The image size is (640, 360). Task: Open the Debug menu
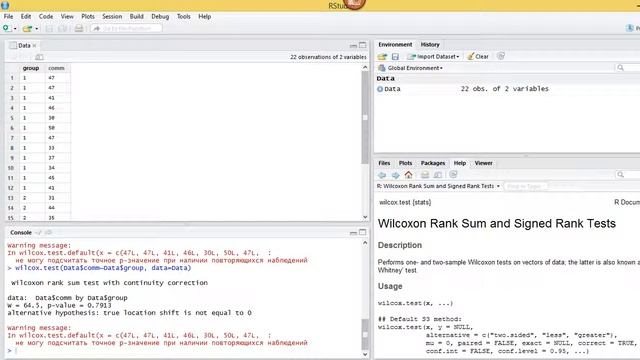point(160,16)
